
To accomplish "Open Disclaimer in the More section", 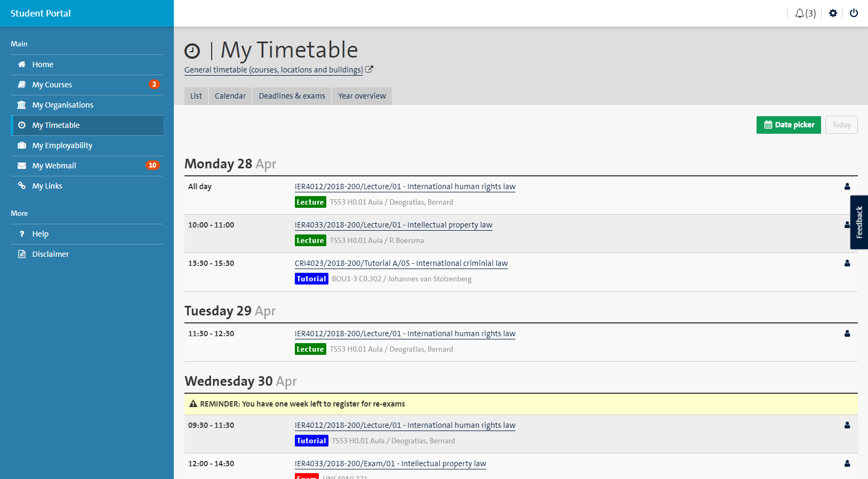I will click(87, 254).
